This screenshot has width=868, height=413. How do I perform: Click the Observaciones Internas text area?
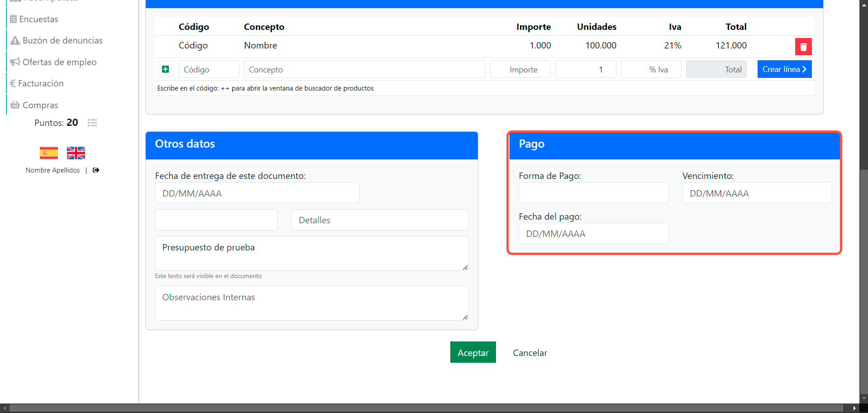(x=312, y=303)
